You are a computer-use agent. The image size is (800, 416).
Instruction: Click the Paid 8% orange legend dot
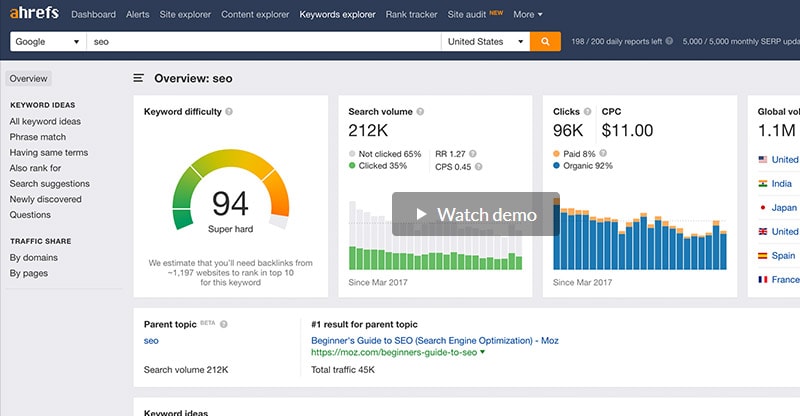pos(556,153)
